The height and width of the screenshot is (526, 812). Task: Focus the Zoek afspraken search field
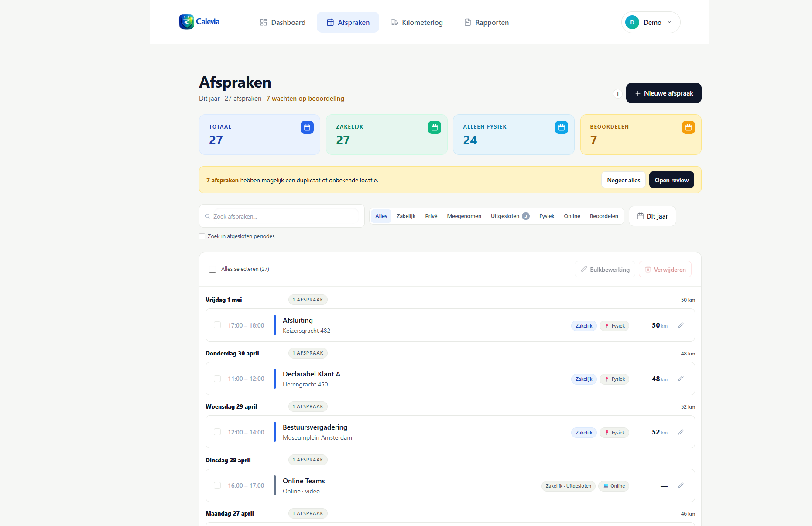(282, 216)
